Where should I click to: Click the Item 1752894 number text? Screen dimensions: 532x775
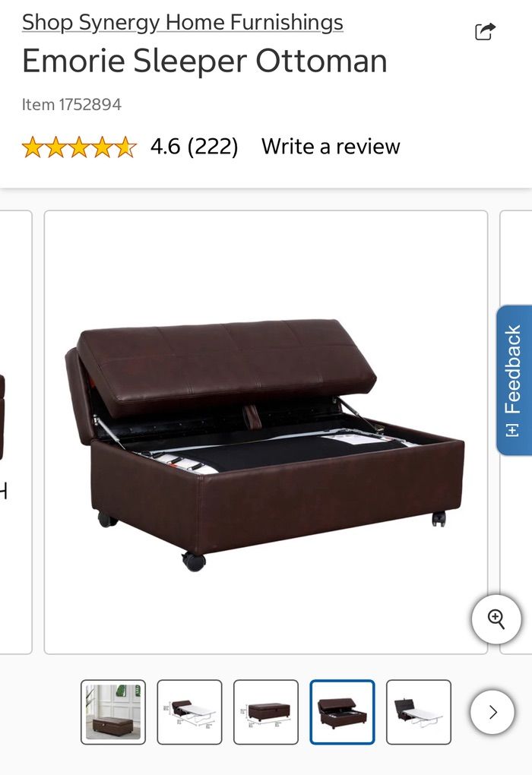tap(71, 105)
